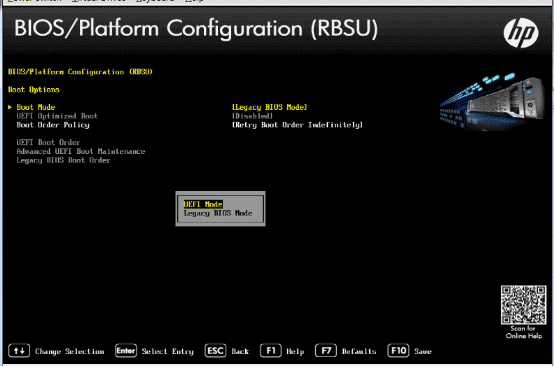Image resolution: width=554 pixels, height=367 pixels.
Task: Open Advanced UEFI Boot Maintenance
Action: 81,151
